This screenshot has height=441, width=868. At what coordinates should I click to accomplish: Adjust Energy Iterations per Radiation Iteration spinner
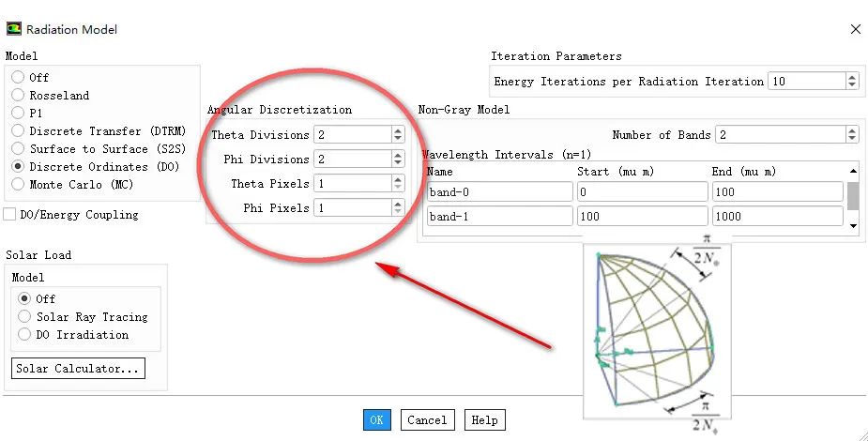click(851, 82)
